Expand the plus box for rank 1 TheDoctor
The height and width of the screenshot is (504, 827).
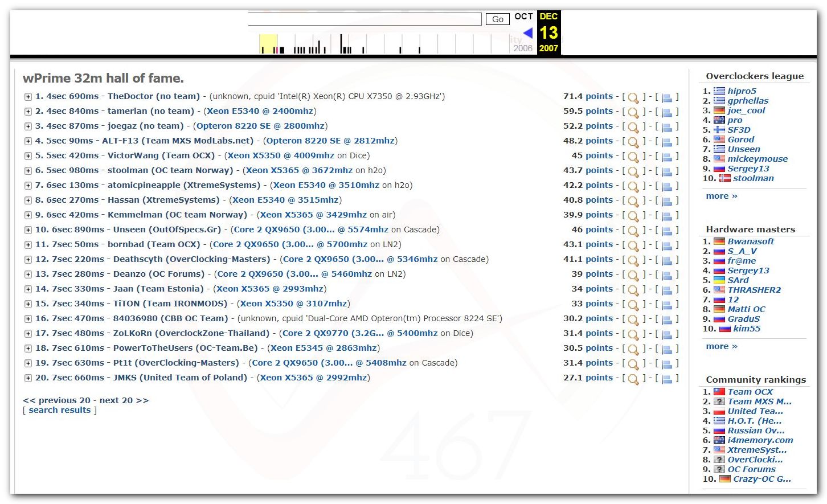coord(28,97)
